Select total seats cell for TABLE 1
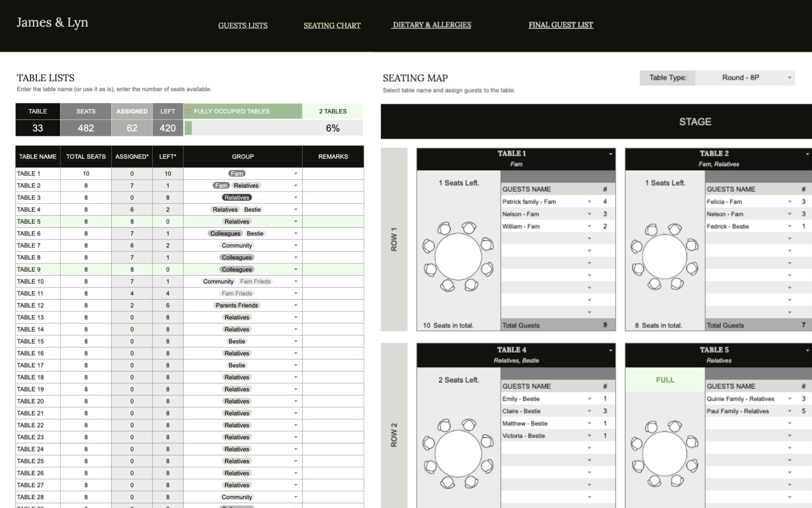 click(86, 174)
